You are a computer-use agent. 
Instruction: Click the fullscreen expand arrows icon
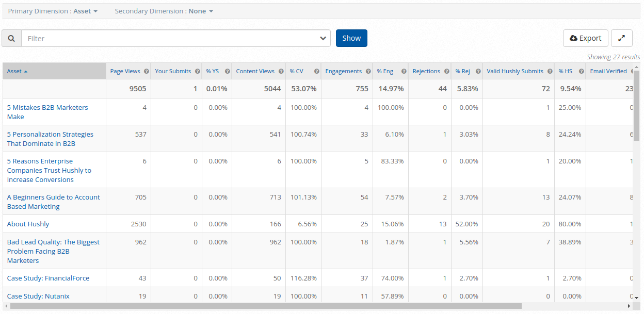(622, 38)
